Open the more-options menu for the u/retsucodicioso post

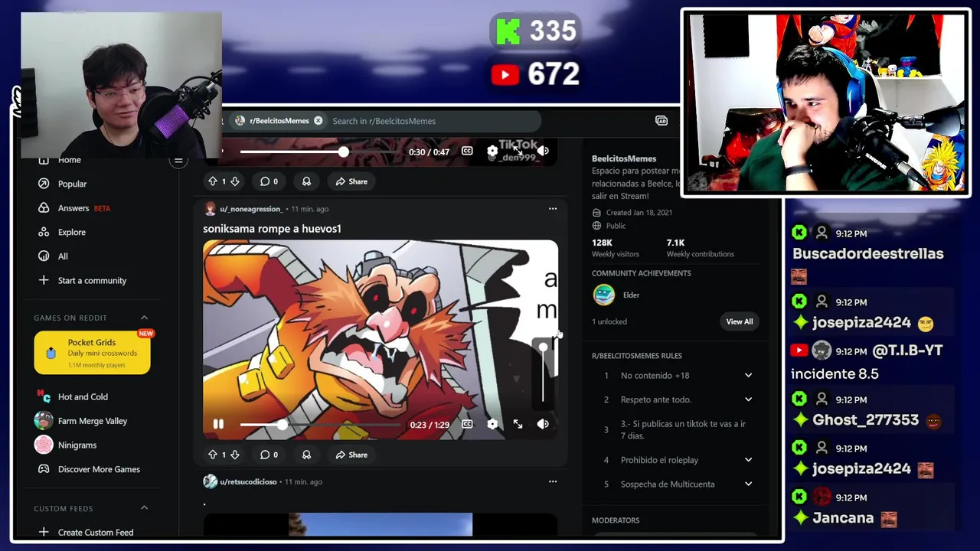click(x=553, y=481)
